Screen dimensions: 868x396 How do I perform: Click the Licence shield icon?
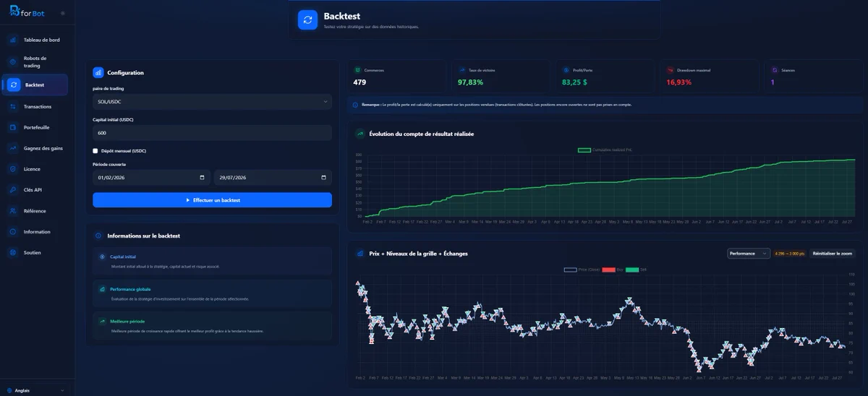13,169
